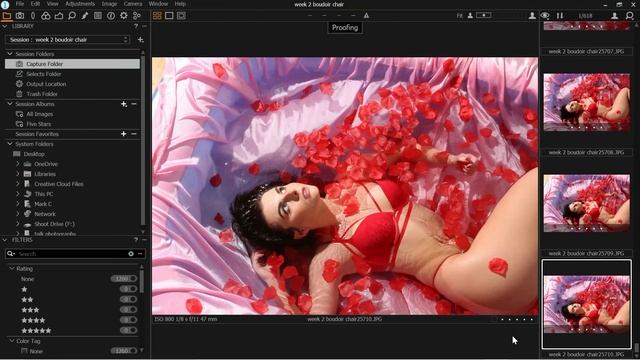Toggle the five-star rating filter
640x360 pixels.
click(x=128, y=330)
